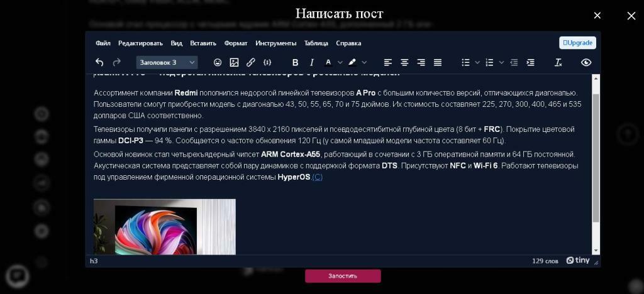The width and height of the screenshot is (644, 294).
Task: Insert an image with the picture icon
Action: click(x=234, y=62)
